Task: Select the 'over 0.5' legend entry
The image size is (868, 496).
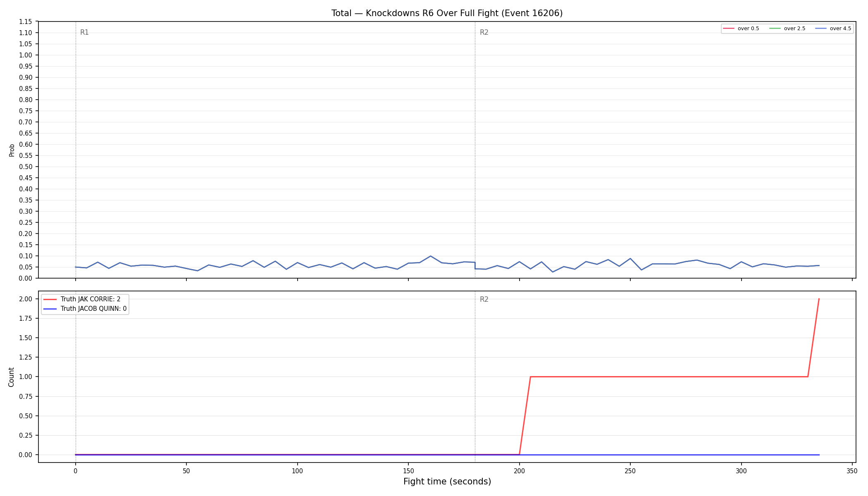Action: coord(741,29)
